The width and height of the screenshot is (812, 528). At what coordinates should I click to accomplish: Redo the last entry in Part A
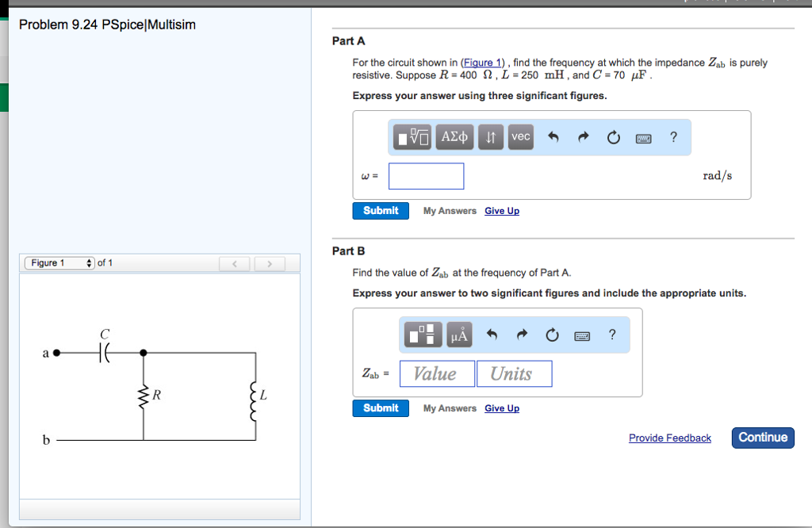[x=581, y=136]
